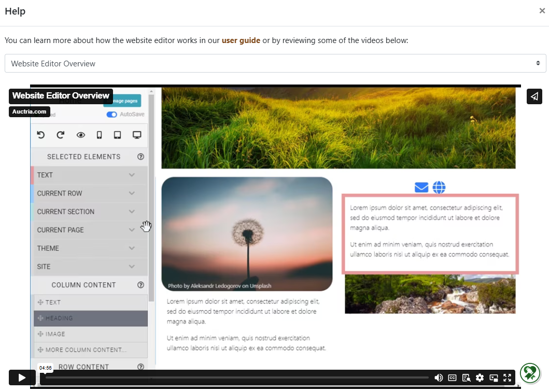Enter picture-in-picture mode
549x392 pixels.
tap(494, 377)
